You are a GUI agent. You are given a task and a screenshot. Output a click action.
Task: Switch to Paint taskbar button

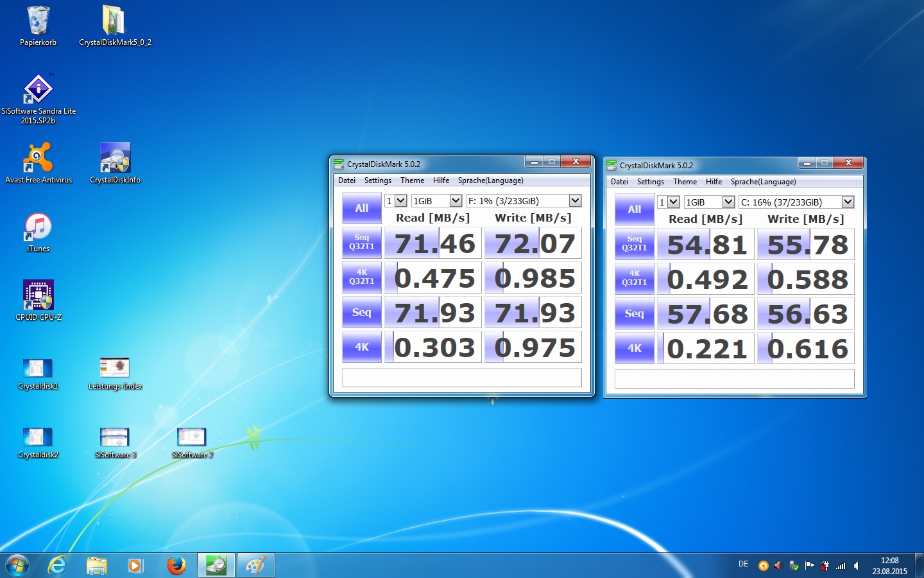[255, 565]
